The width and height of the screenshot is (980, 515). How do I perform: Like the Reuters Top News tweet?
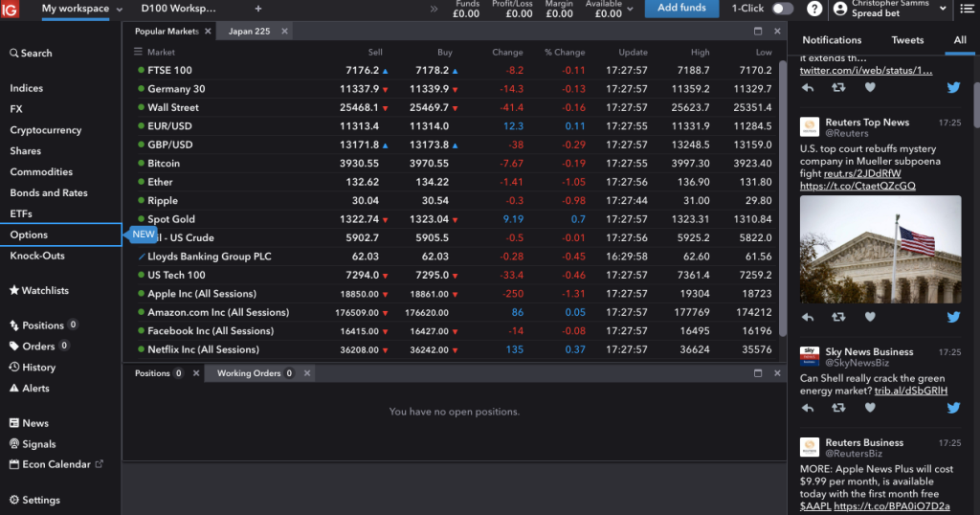870,317
